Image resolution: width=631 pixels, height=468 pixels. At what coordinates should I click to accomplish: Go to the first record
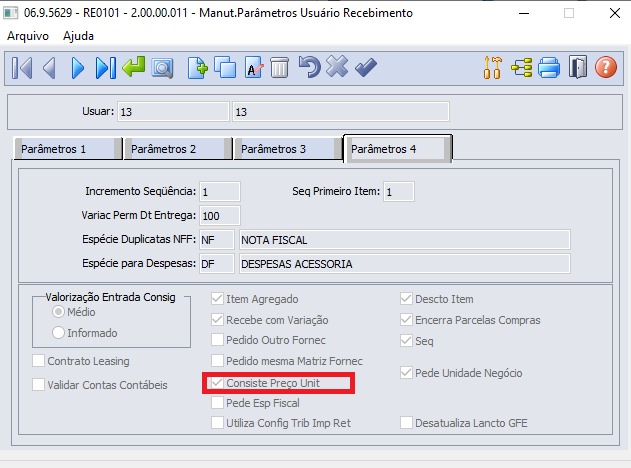pyautogui.click(x=22, y=68)
